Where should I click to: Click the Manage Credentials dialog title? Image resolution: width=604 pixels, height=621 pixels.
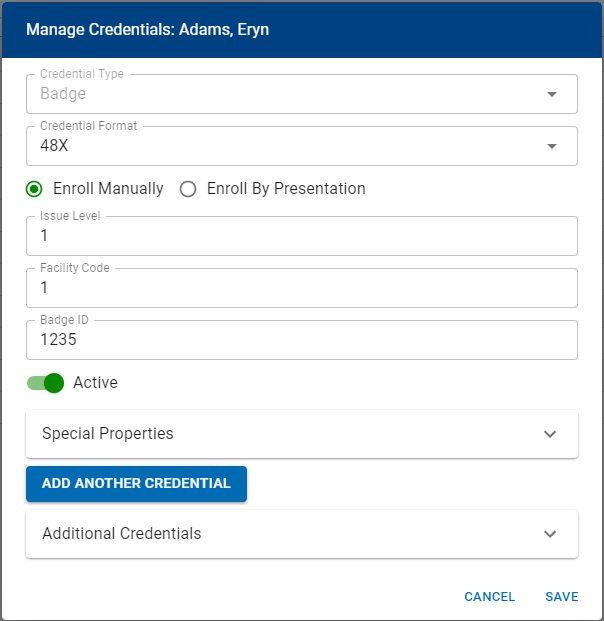[148, 30]
